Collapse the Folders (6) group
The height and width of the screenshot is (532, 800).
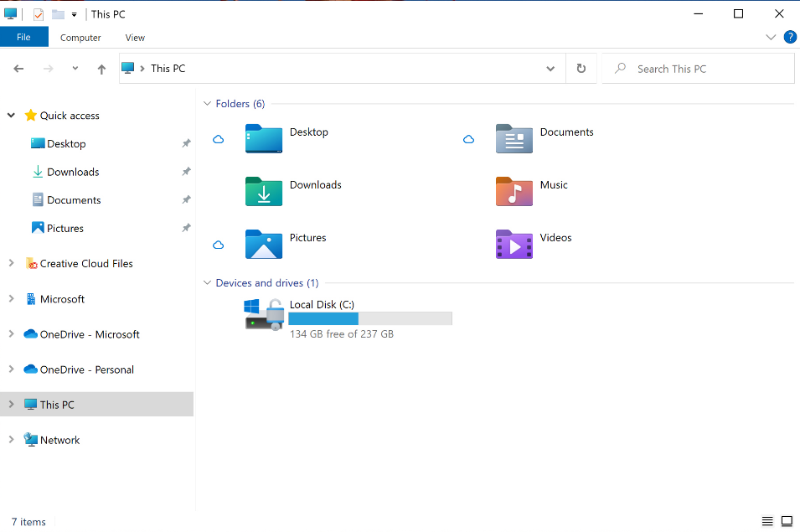click(x=208, y=104)
